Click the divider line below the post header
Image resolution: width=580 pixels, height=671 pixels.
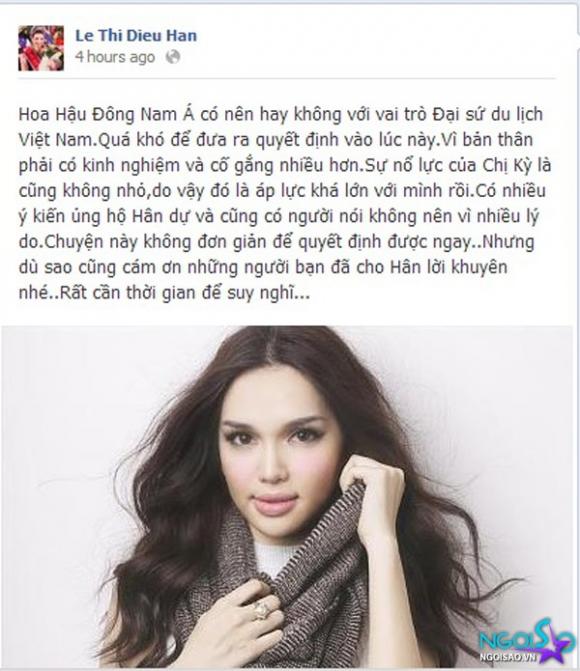click(x=287, y=79)
